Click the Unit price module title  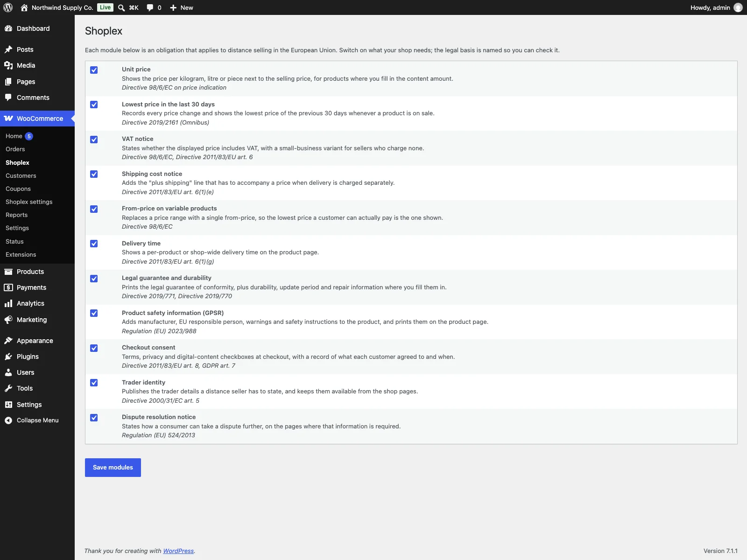coord(136,70)
